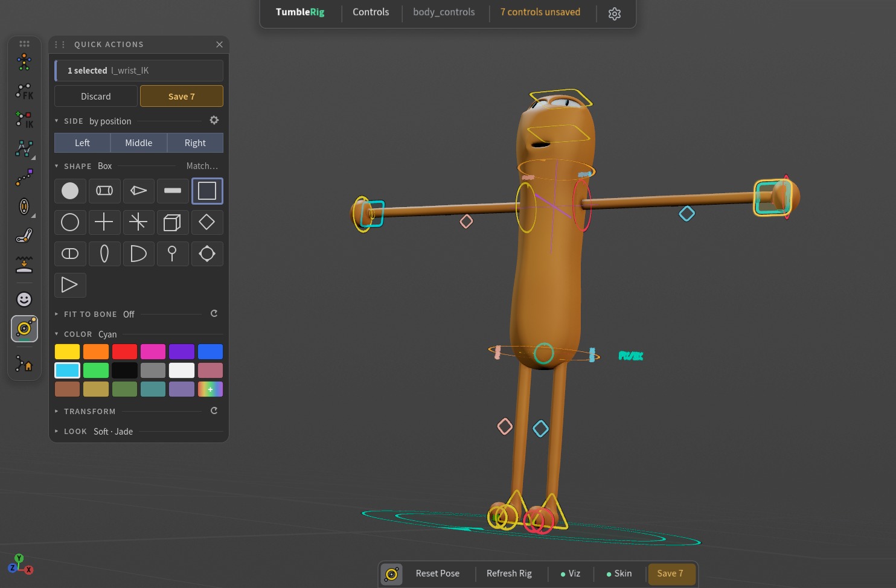
Task: Toggle Viz display in bottom bar
Action: 571,574
